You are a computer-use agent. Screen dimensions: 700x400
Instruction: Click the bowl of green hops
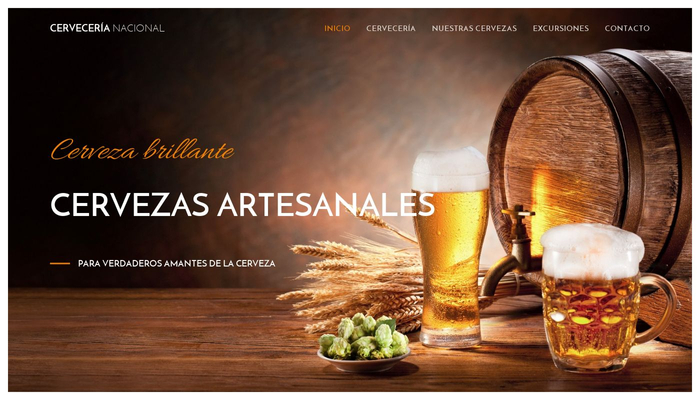pos(364,343)
